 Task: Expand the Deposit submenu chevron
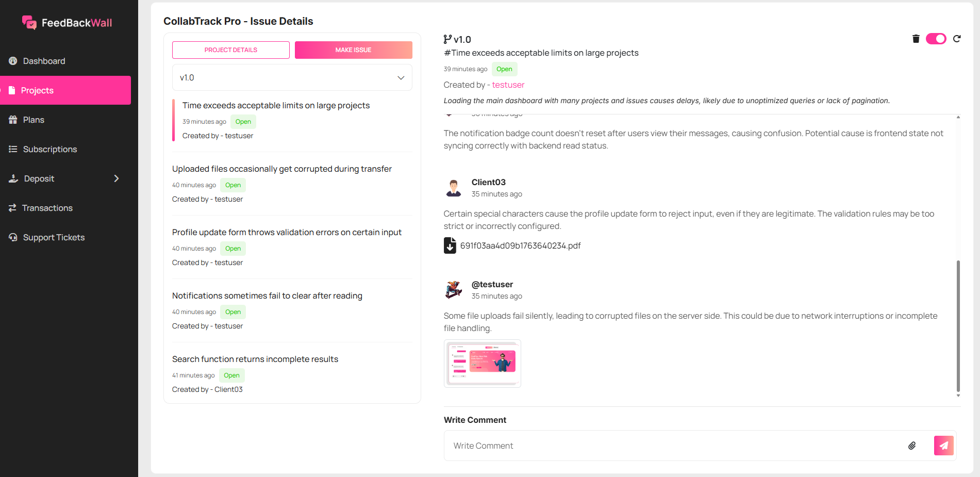(x=117, y=178)
